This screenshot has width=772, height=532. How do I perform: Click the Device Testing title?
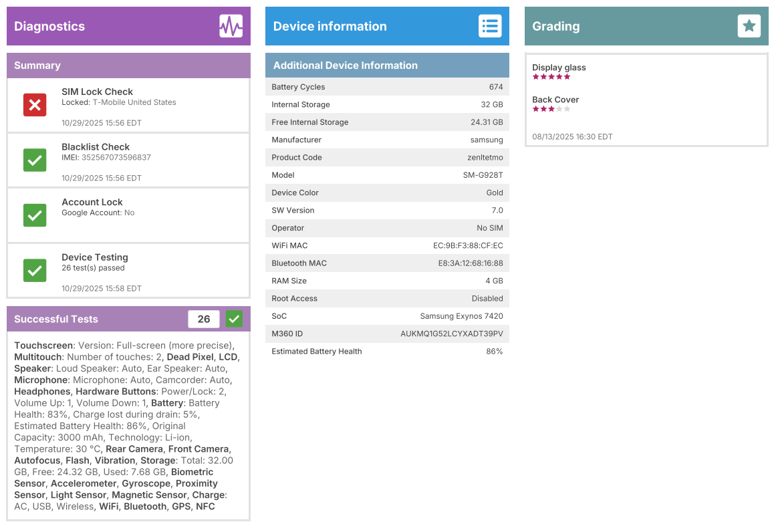[x=95, y=257]
